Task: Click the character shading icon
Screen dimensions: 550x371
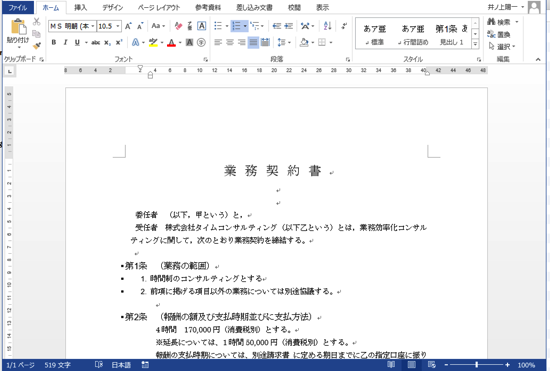Action: (x=189, y=42)
